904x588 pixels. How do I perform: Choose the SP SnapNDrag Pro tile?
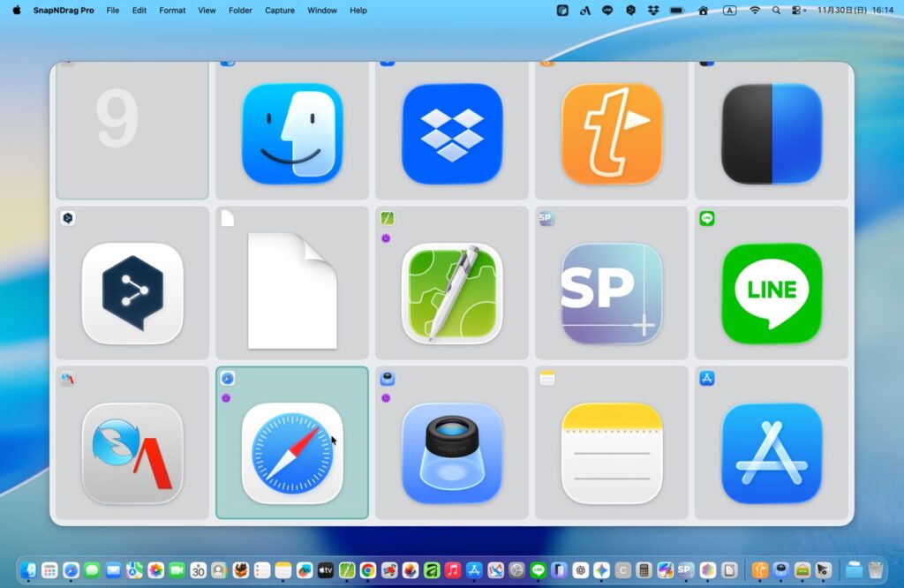pyautogui.click(x=612, y=293)
